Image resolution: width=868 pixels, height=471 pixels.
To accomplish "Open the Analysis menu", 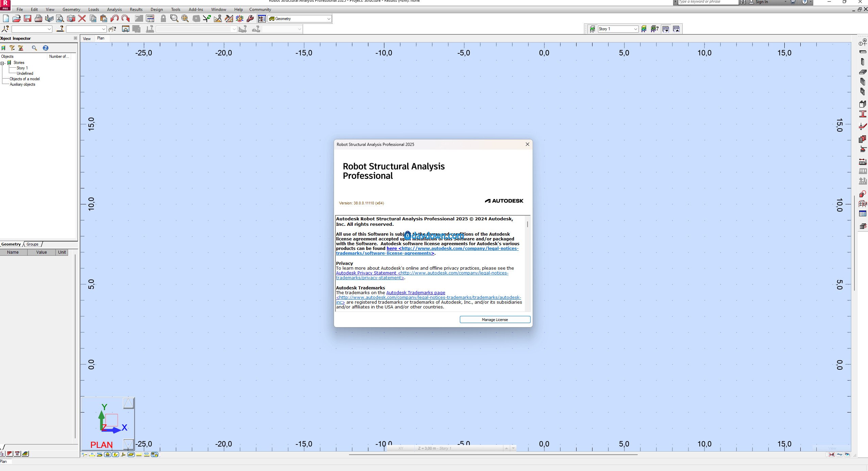I will (114, 10).
